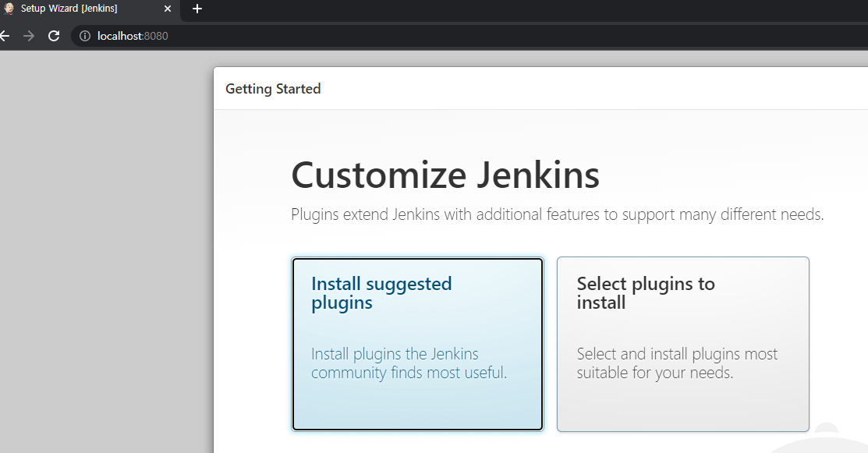Image resolution: width=868 pixels, height=453 pixels.
Task: Click 'Install plugins the Jenkins community' description
Action: click(x=409, y=363)
